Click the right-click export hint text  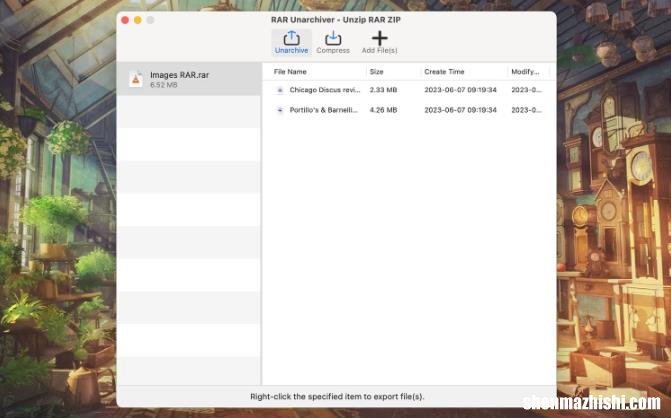pyautogui.click(x=337, y=397)
